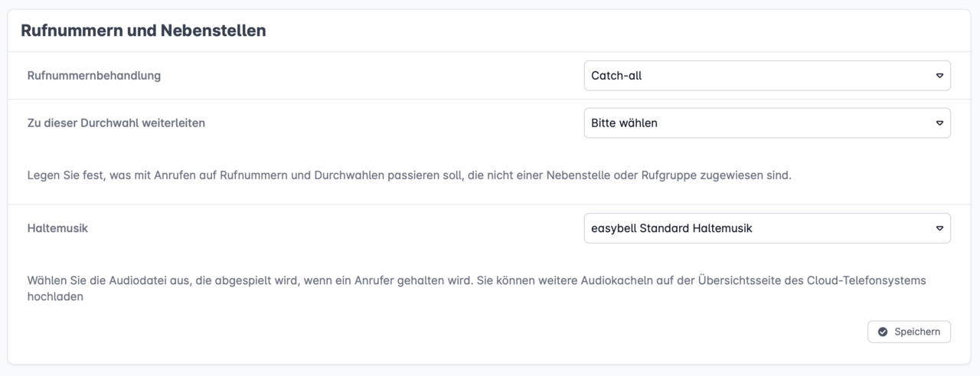Open the Zu dieser Durchwahl weiterleiten dropdown

pyautogui.click(x=766, y=123)
